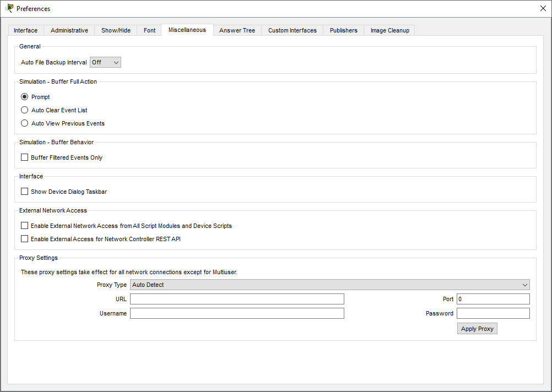Go to the Show/Hide tab
The width and height of the screenshot is (552, 392).
coord(116,30)
